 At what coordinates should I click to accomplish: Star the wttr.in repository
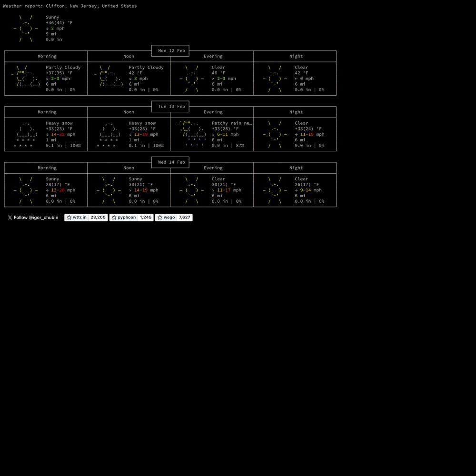click(x=77, y=218)
